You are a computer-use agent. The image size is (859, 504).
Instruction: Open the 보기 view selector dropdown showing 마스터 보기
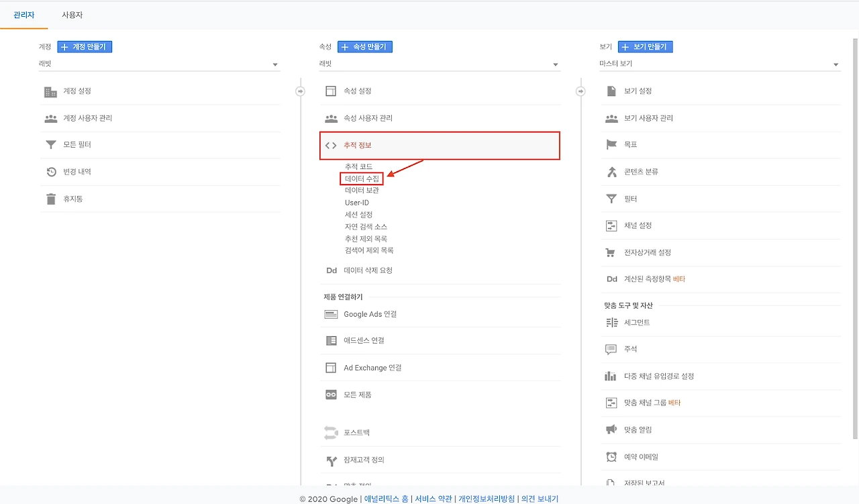(720, 64)
